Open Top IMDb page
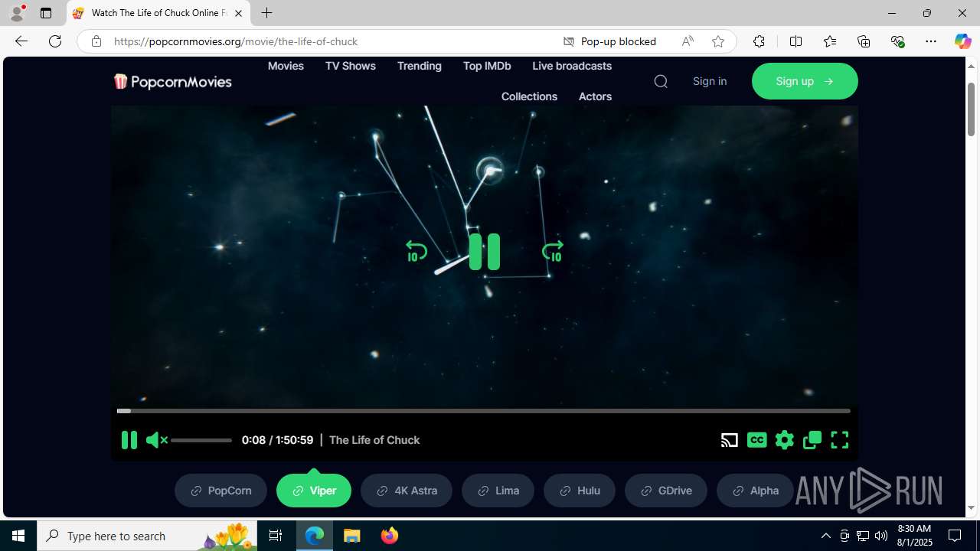 click(487, 66)
